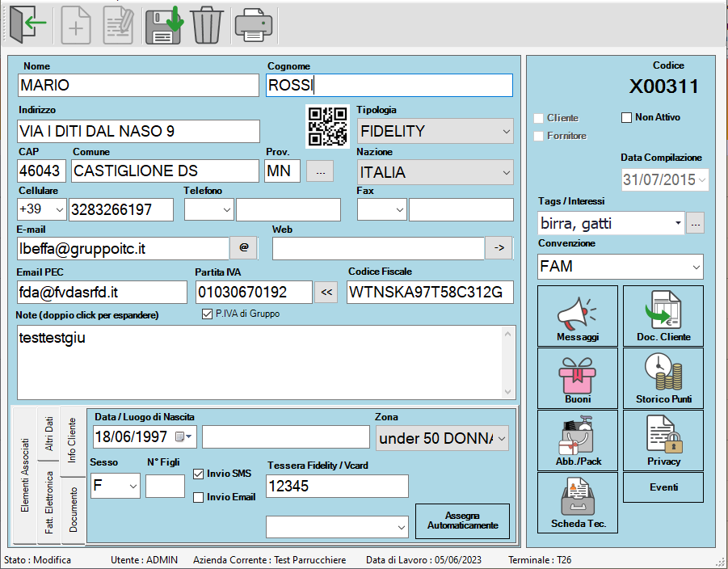This screenshot has height=569, width=728.
Task: Open the Buoni gift button
Action: click(577, 378)
